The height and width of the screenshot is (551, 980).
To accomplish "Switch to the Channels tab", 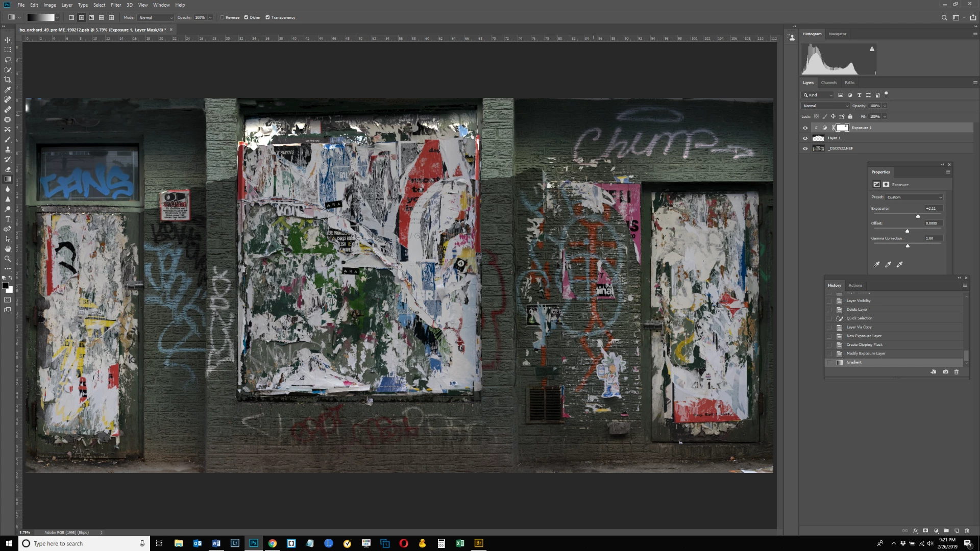I will tap(828, 82).
